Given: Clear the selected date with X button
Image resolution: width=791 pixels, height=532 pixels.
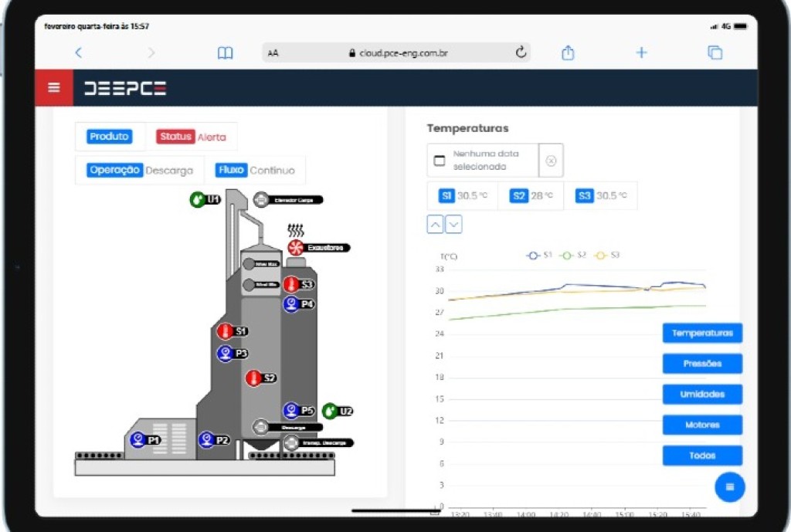Looking at the screenshot, I should coord(551,161).
